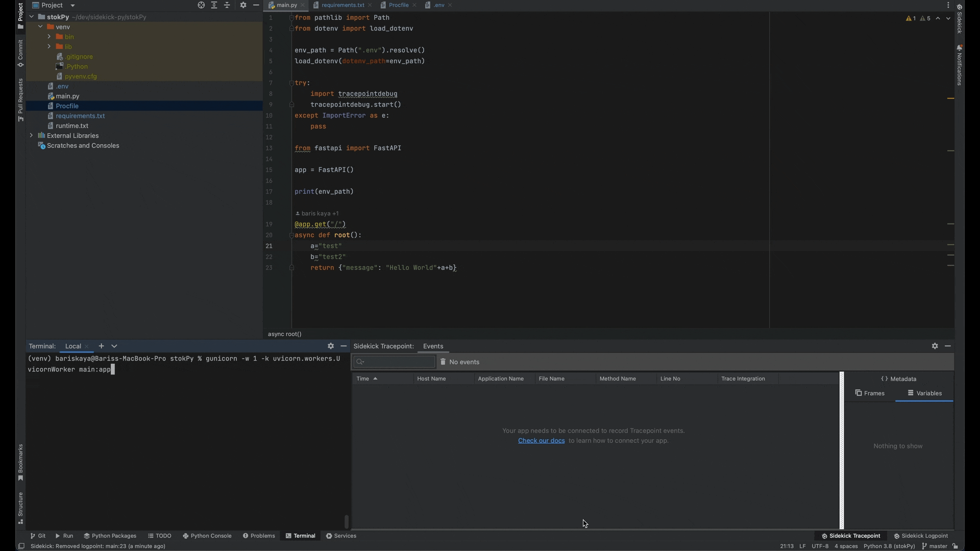Open the Python Packages tool window
980x551 pixels.
pos(110,536)
